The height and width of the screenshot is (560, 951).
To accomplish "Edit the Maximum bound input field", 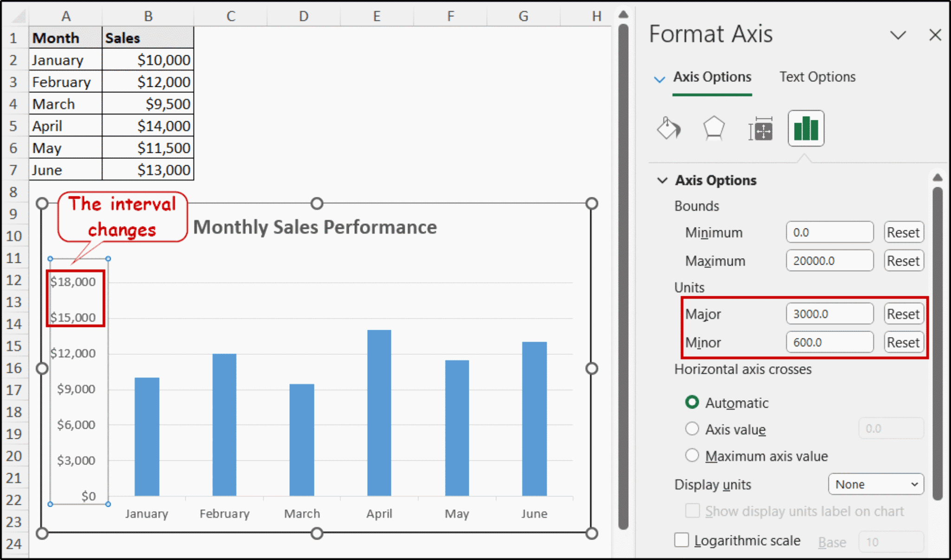I will click(829, 260).
